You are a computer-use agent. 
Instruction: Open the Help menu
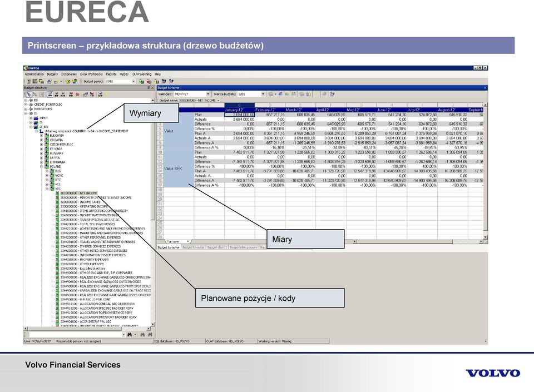(157, 74)
